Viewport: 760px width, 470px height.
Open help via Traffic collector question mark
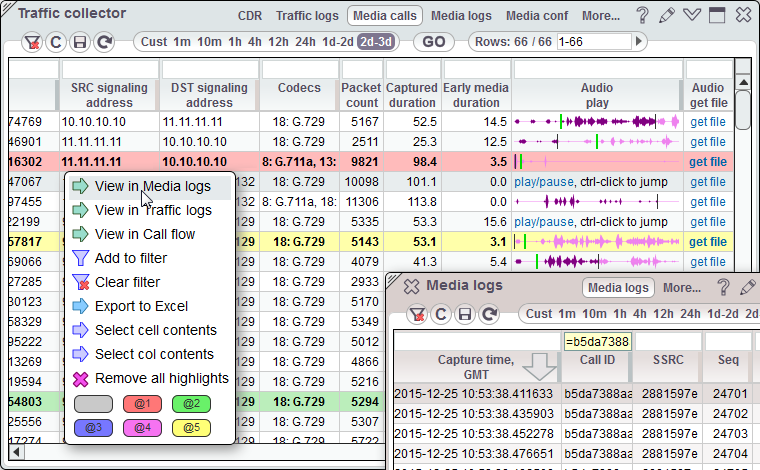642,15
